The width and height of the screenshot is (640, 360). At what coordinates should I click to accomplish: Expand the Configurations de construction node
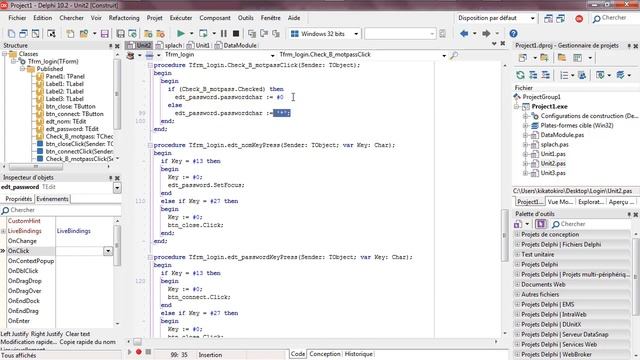coord(526,116)
